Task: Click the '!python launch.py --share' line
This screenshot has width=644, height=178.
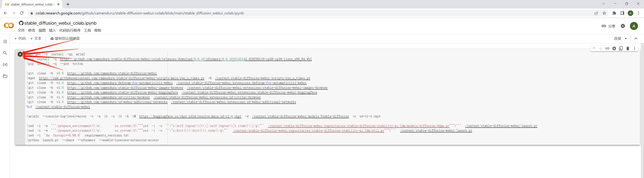Action: point(93,140)
